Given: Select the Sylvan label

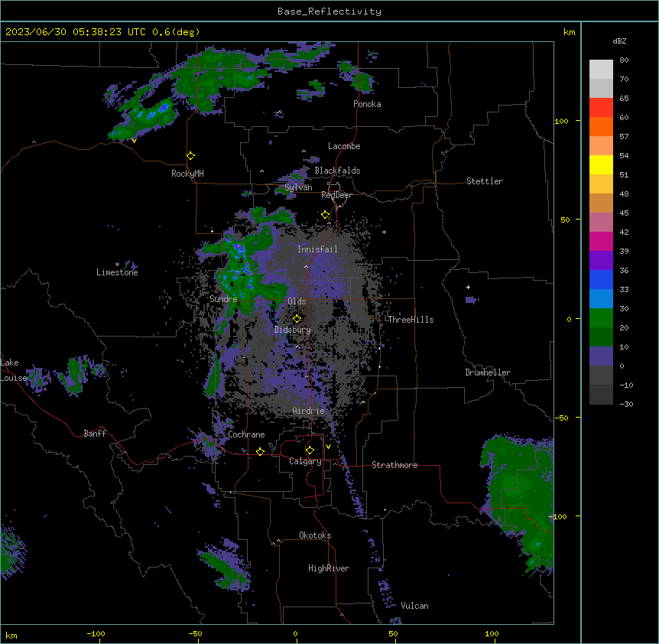Looking at the screenshot, I should click(x=298, y=187).
